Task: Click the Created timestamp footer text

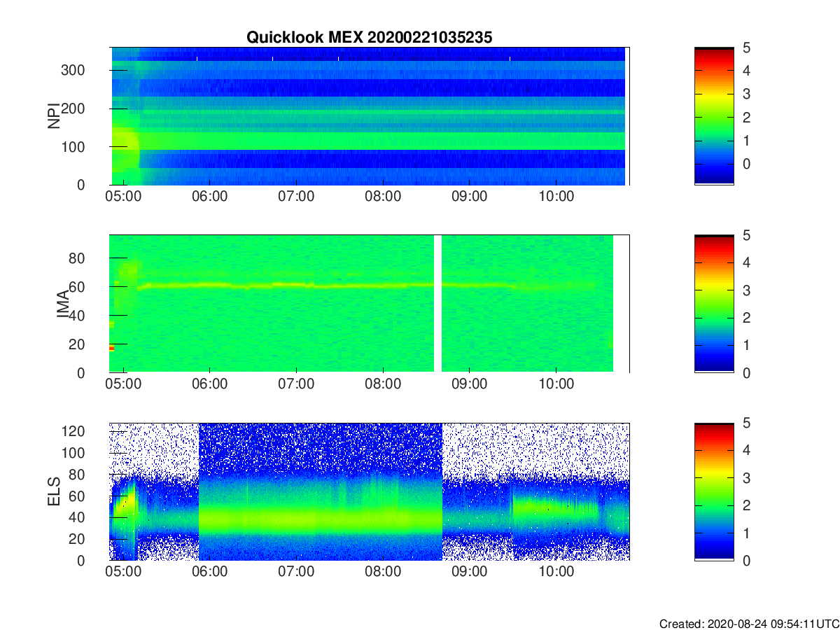Action: (748, 623)
